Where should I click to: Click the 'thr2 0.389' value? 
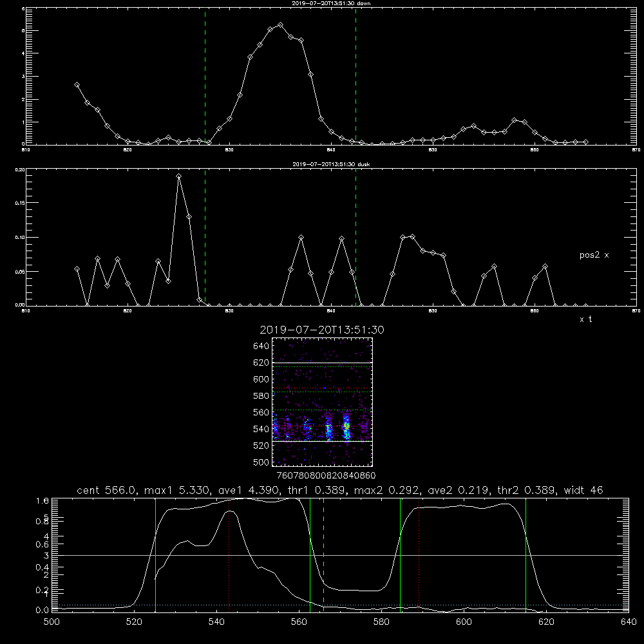pos(527,490)
